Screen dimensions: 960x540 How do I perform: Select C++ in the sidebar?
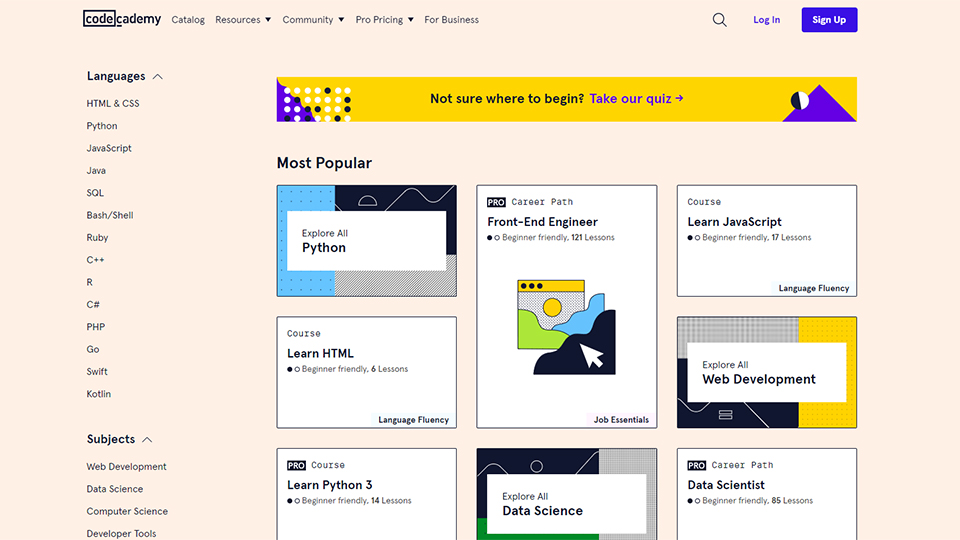click(95, 260)
